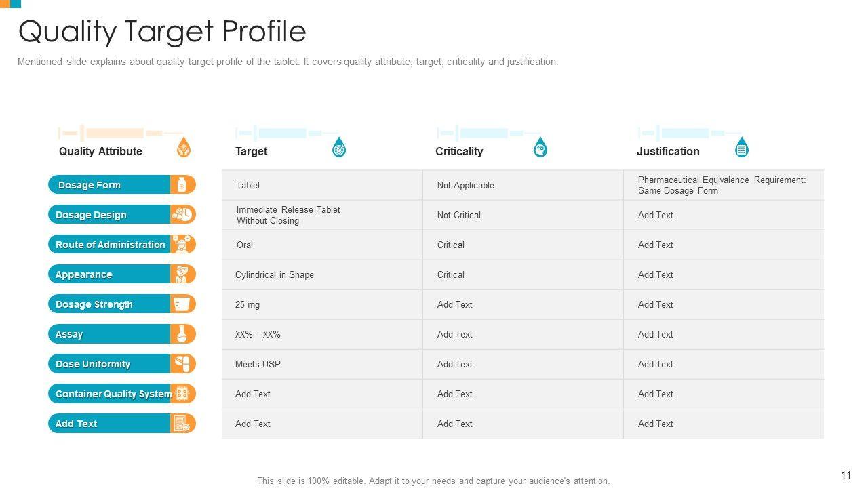Click the target droplet icon beside Target
This screenshot has height=488, width=868.
(x=339, y=148)
